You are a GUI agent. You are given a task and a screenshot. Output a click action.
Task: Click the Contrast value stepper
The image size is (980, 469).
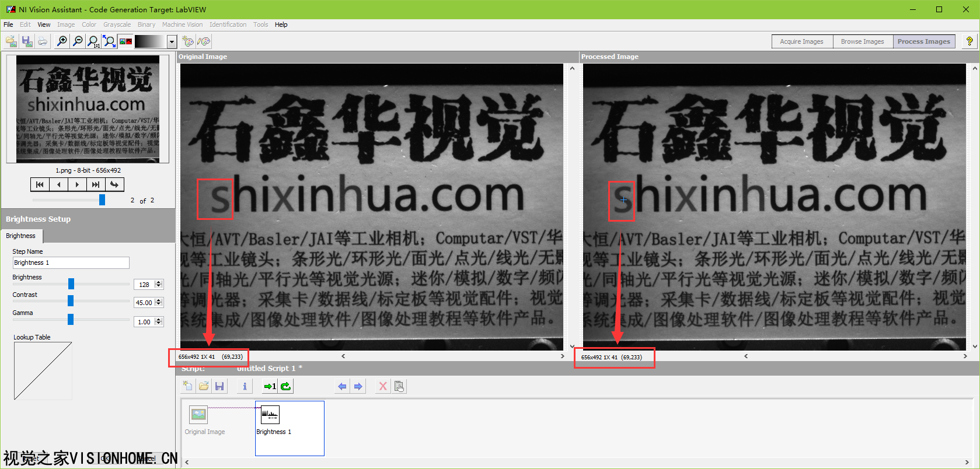[159, 303]
